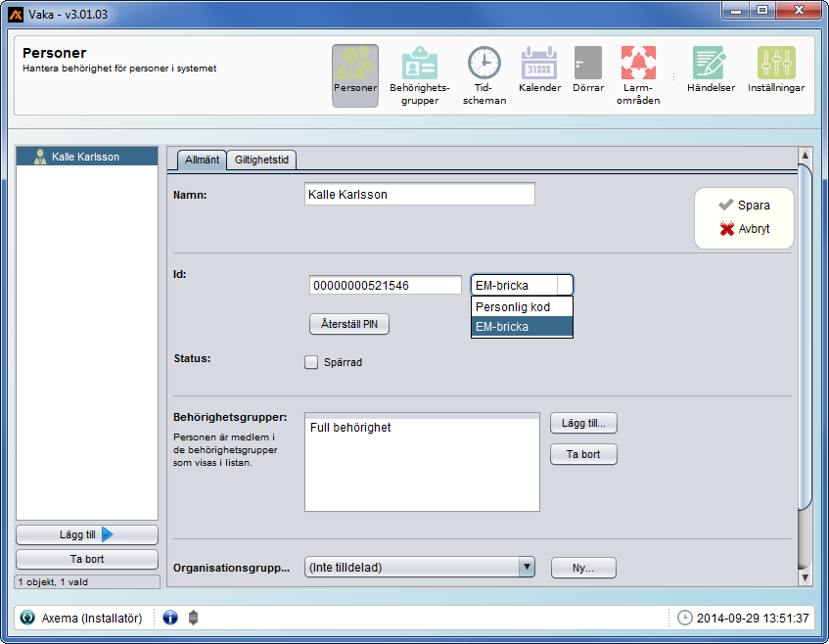Choose EM-bricka in the dropdown list
Screen dimensions: 829x644
pyautogui.click(x=522, y=327)
